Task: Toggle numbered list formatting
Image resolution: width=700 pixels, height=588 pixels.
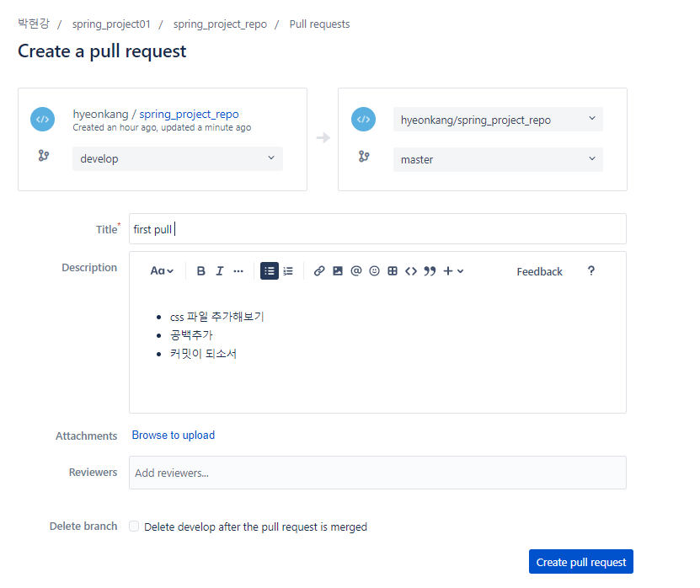Action: [x=288, y=271]
